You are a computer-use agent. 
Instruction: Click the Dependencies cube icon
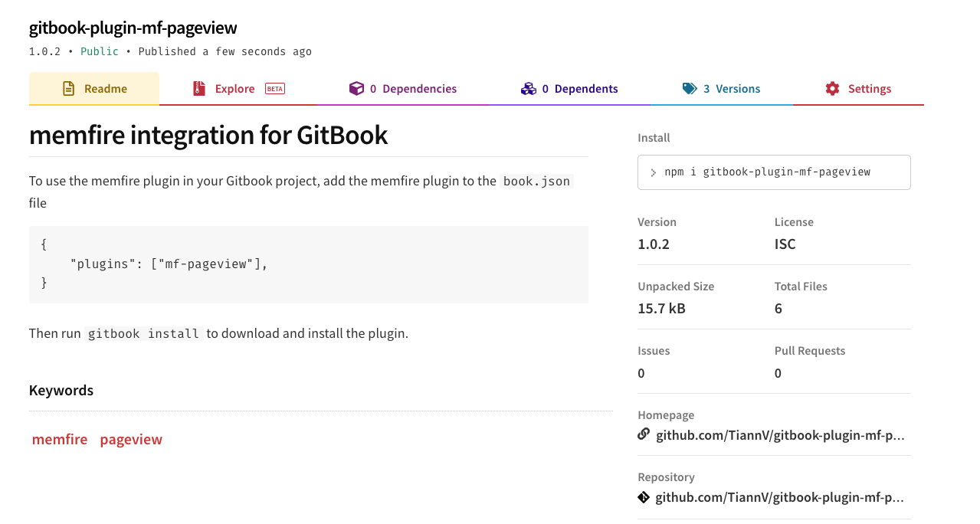coord(356,89)
